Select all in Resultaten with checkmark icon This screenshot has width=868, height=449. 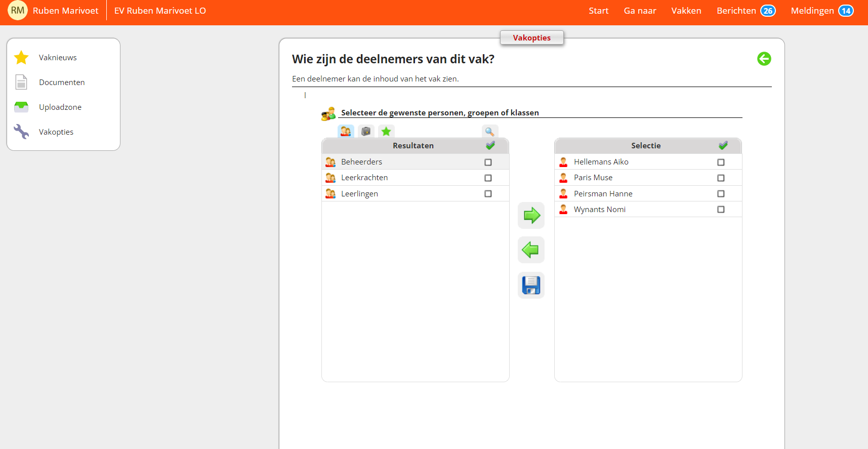490,146
